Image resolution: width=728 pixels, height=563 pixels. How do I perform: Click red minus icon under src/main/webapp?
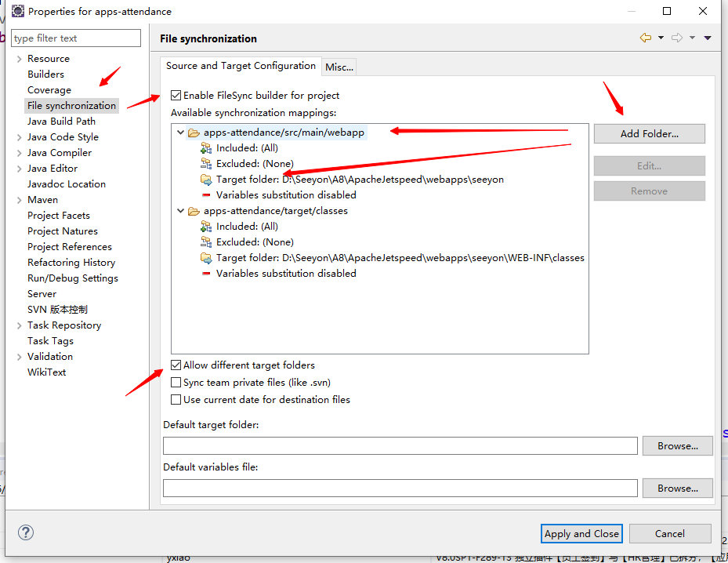point(206,195)
